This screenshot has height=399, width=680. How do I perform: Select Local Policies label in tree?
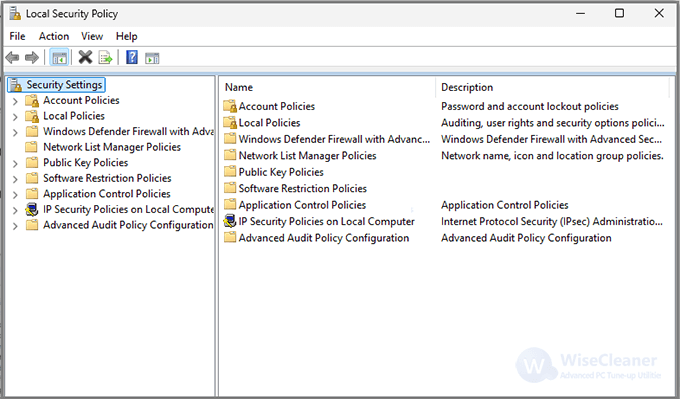[x=74, y=116]
